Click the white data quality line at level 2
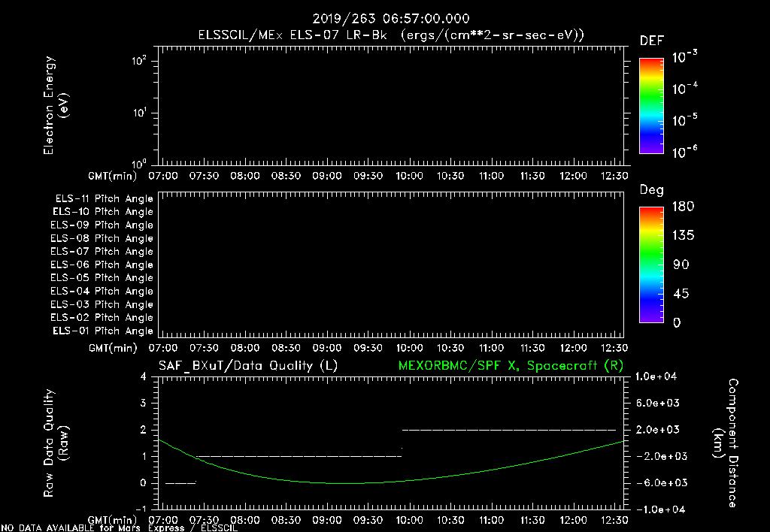 (x=509, y=430)
